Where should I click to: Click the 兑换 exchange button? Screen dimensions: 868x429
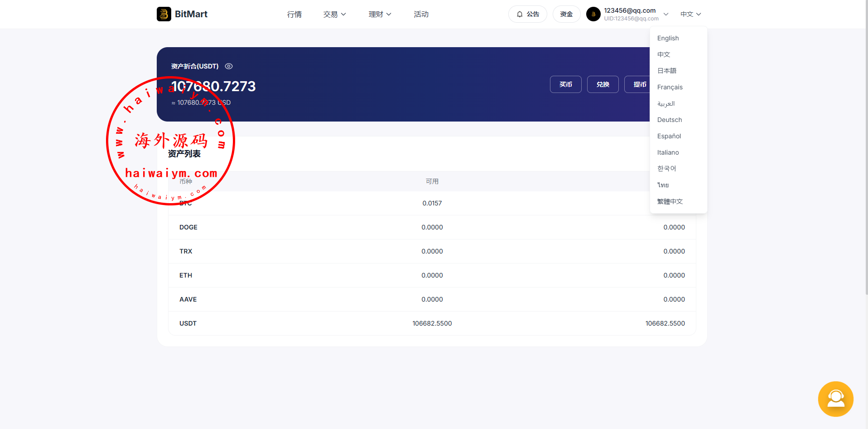tap(603, 84)
